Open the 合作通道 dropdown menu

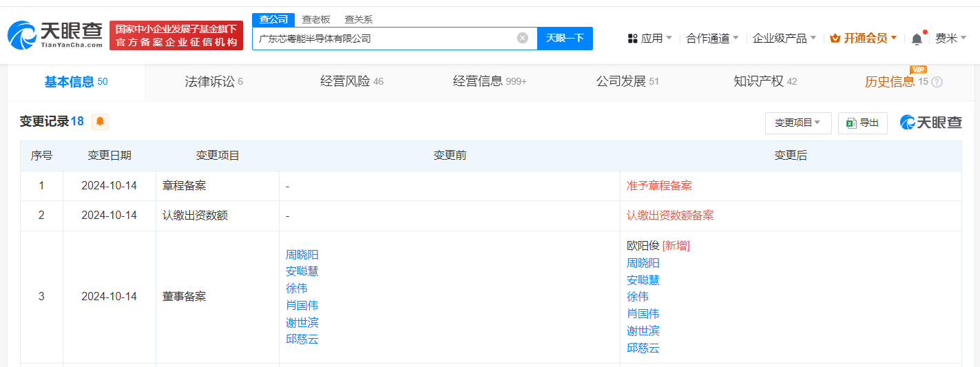pos(712,39)
